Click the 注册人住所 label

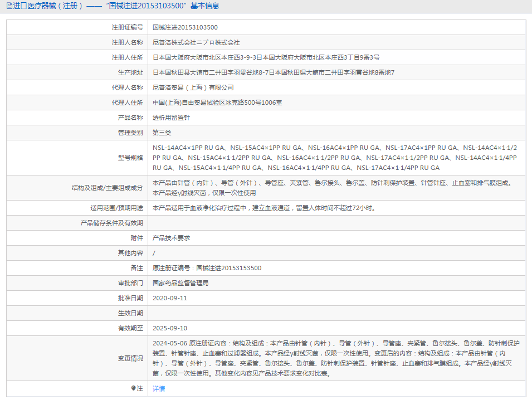tap(128, 58)
